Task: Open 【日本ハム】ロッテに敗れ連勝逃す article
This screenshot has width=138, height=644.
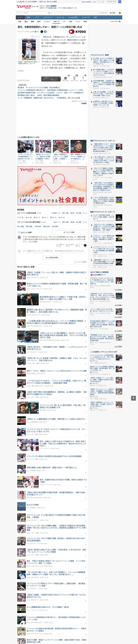Action: (x=63, y=335)
